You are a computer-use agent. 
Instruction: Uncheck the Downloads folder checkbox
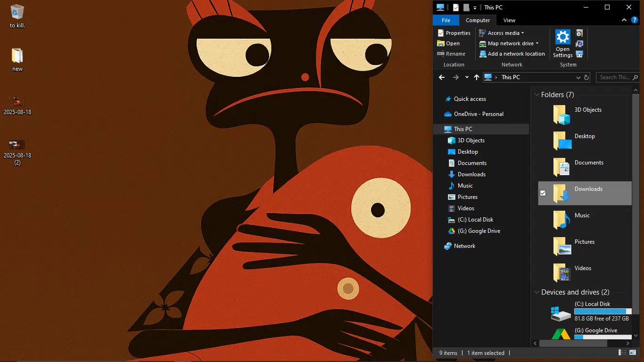(543, 193)
